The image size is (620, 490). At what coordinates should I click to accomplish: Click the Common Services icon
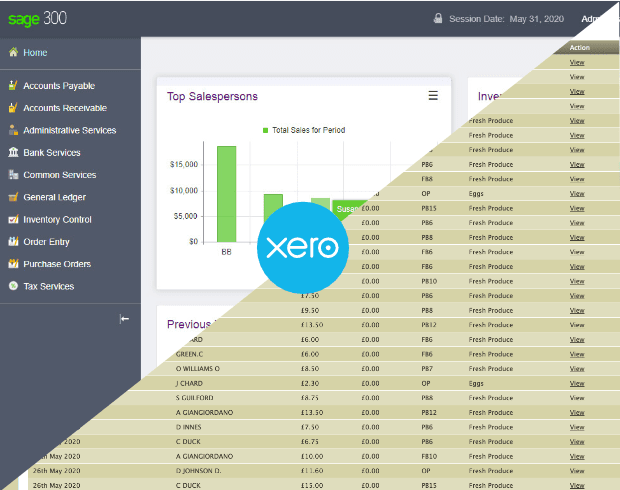pyautogui.click(x=13, y=174)
